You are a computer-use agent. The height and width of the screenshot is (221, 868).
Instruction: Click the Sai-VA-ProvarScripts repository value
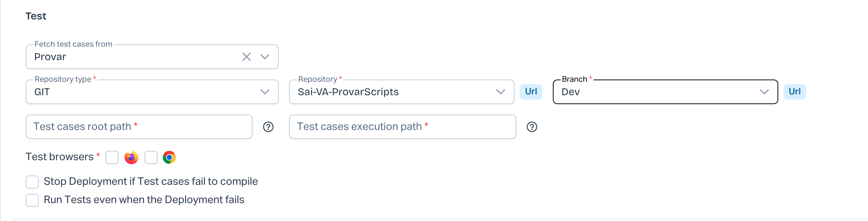point(348,92)
